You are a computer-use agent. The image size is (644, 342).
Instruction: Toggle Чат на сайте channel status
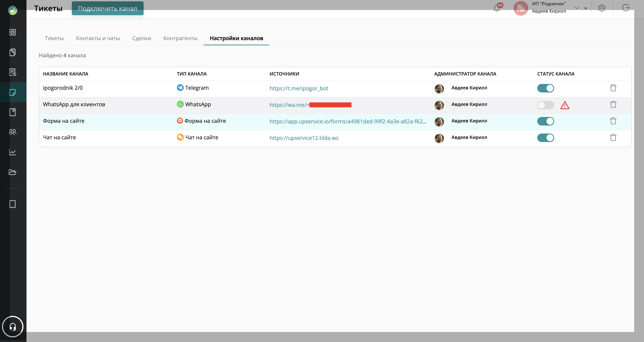[x=545, y=138]
